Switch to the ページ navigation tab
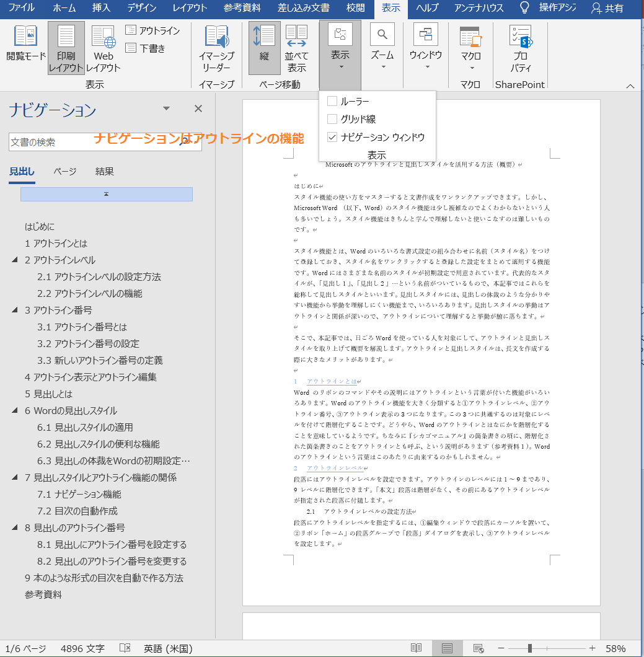Screen dimensions: 644x657 pyautogui.click(x=64, y=172)
